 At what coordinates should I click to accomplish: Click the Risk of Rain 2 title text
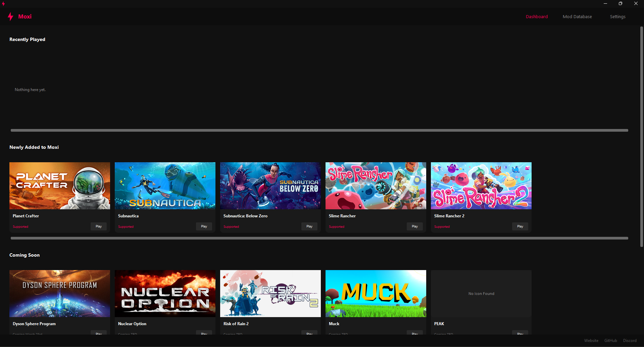pos(236,324)
